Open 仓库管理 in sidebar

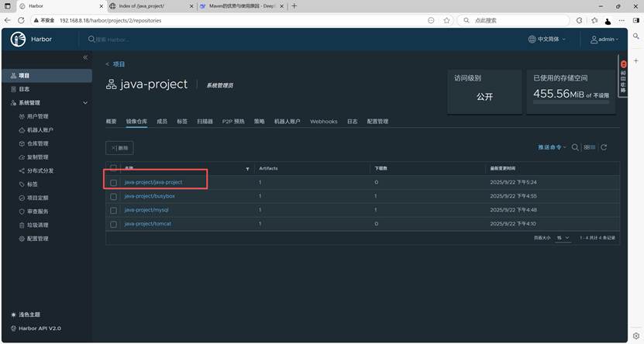(37, 143)
